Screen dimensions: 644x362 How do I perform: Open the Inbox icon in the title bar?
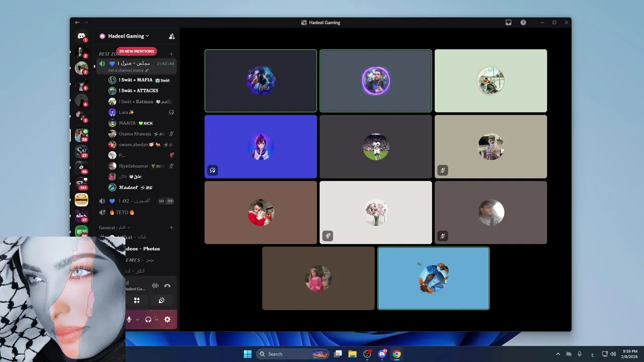click(509, 23)
